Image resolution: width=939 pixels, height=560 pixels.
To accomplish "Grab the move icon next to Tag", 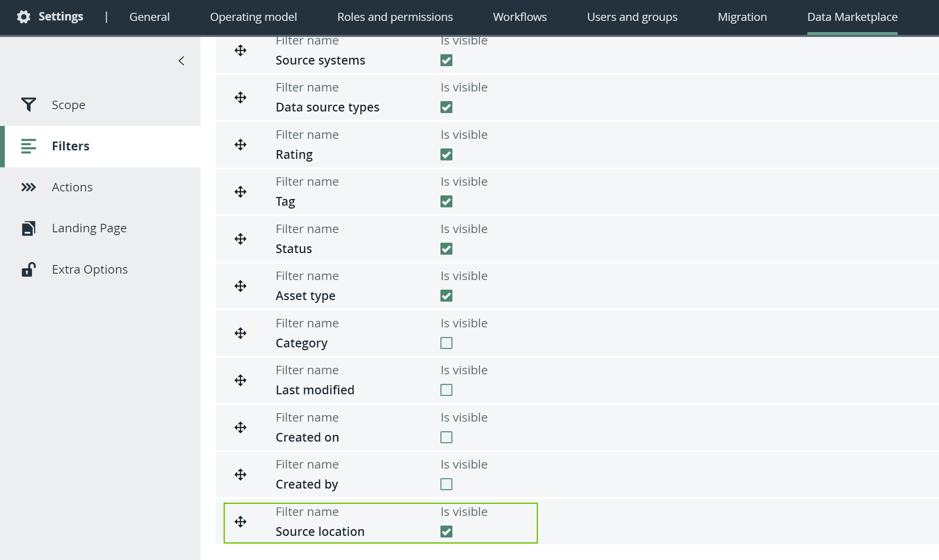I will [240, 192].
